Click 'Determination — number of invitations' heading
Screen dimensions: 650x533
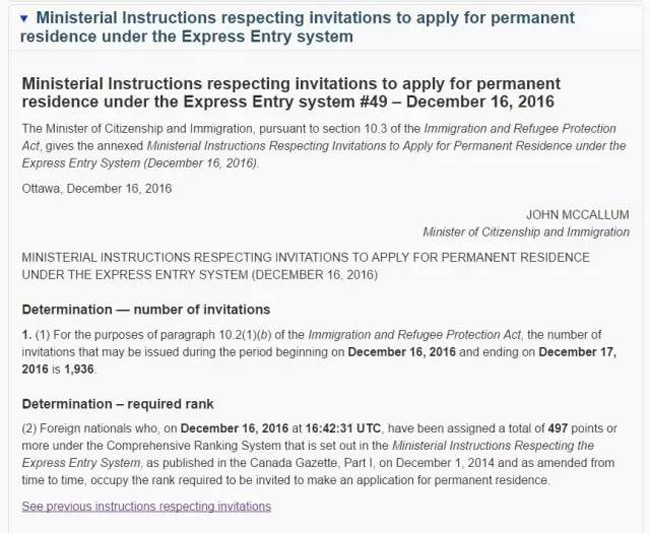coord(146,309)
